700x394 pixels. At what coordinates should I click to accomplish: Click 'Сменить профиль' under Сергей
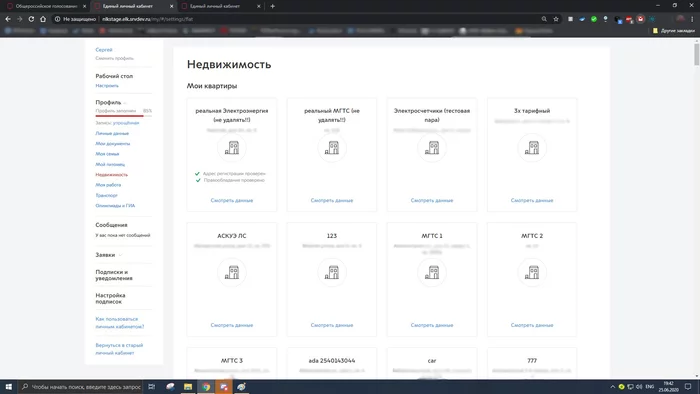coord(114,58)
